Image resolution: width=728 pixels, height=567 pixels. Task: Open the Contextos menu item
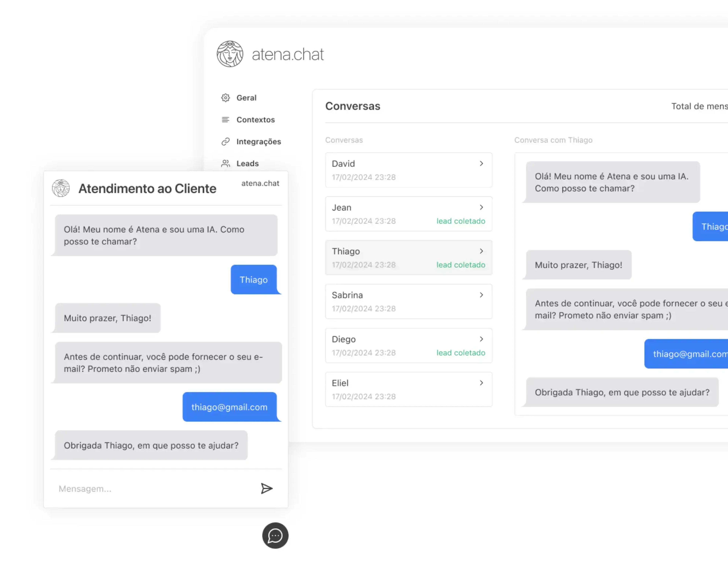point(256,120)
